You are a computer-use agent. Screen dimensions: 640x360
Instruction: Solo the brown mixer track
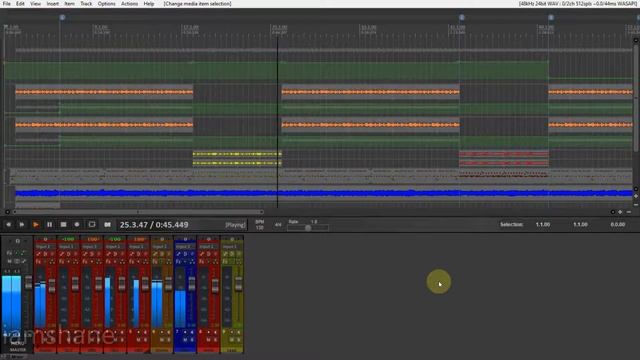(168, 340)
